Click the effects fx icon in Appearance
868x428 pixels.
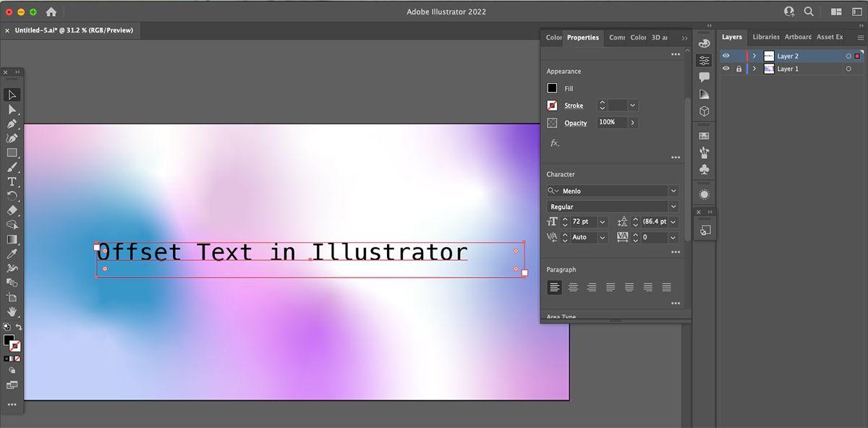tap(555, 143)
